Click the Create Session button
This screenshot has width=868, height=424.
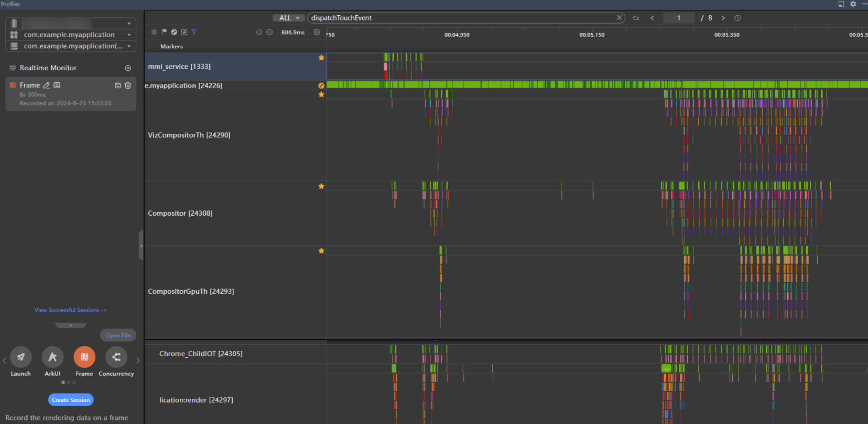click(x=71, y=400)
